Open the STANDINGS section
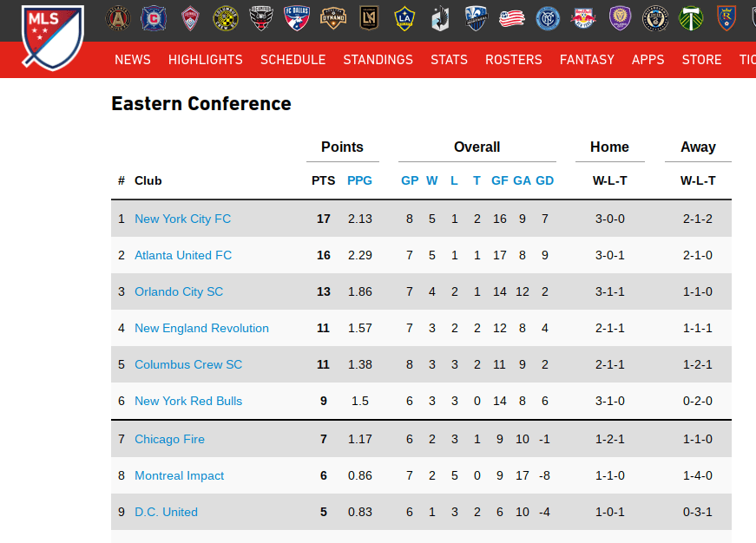The height and width of the screenshot is (543, 756). click(378, 60)
